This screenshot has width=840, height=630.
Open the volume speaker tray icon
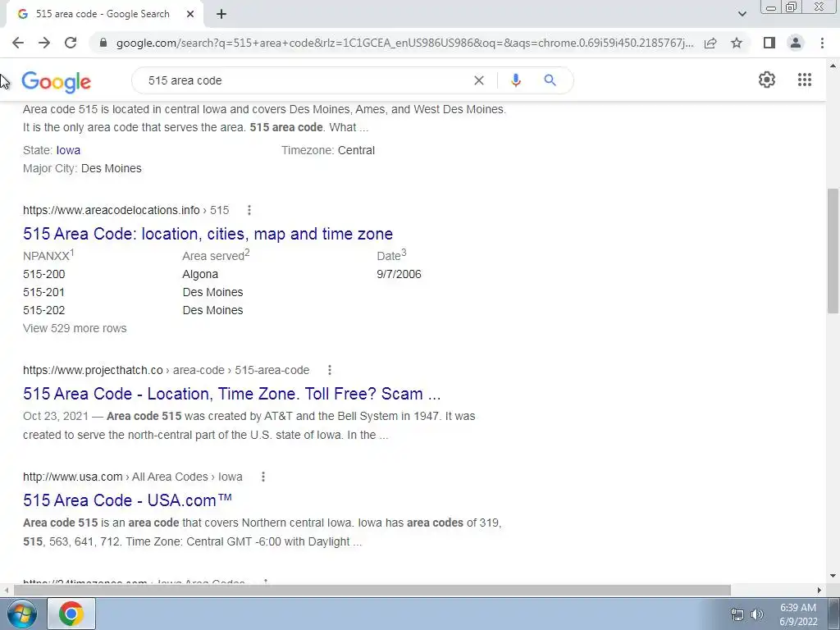click(x=757, y=614)
